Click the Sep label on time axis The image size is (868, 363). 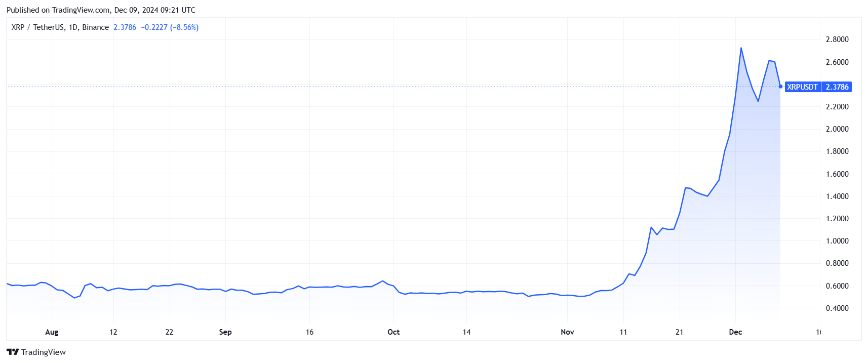tap(225, 332)
